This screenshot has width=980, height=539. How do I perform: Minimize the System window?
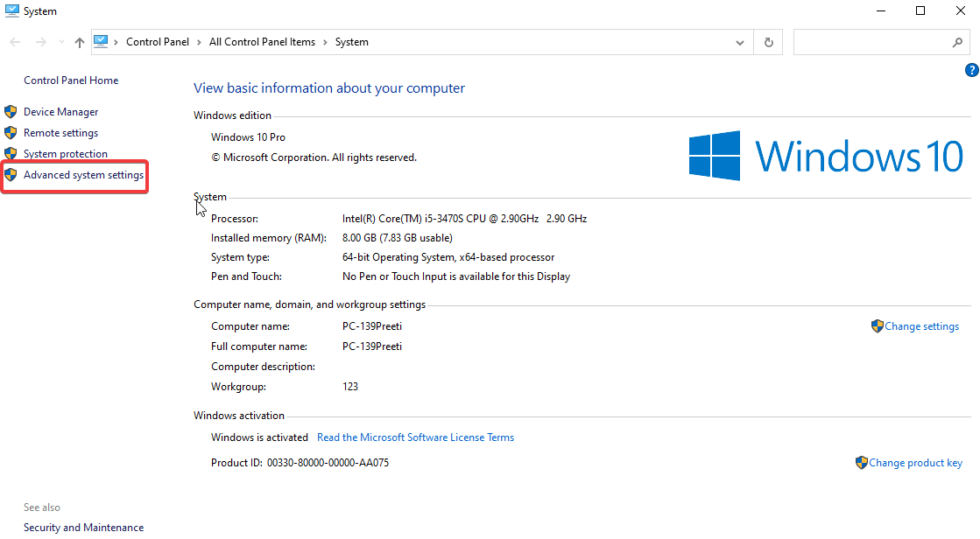pos(881,10)
